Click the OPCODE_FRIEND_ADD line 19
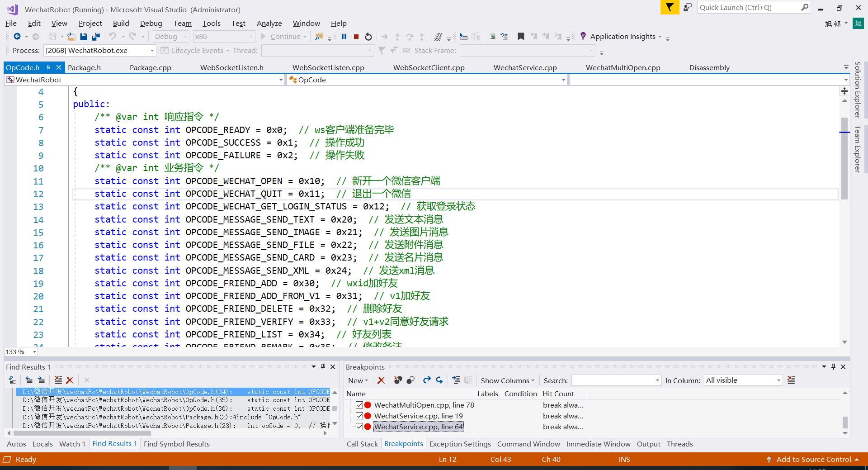Viewport: 868px width, 470px height. click(246, 284)
